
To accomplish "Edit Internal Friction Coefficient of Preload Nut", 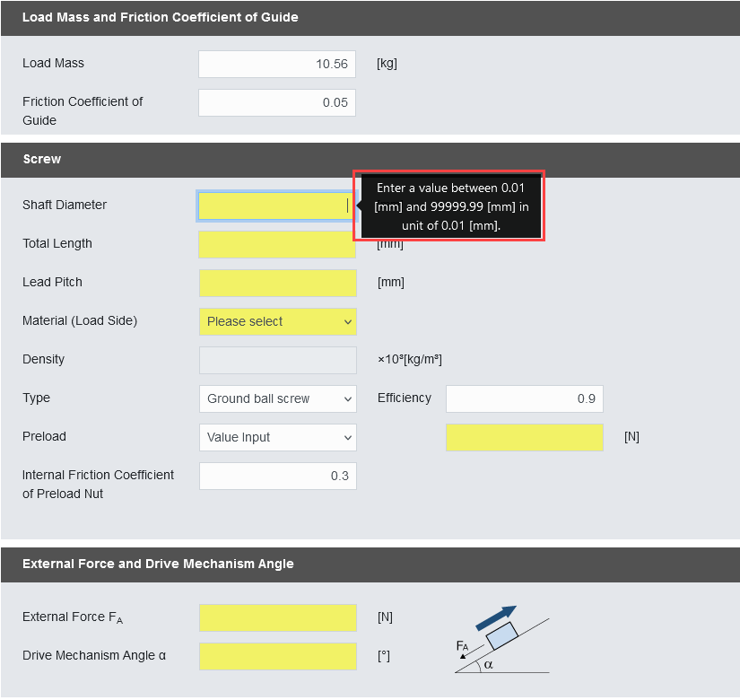I will (277, 477).
